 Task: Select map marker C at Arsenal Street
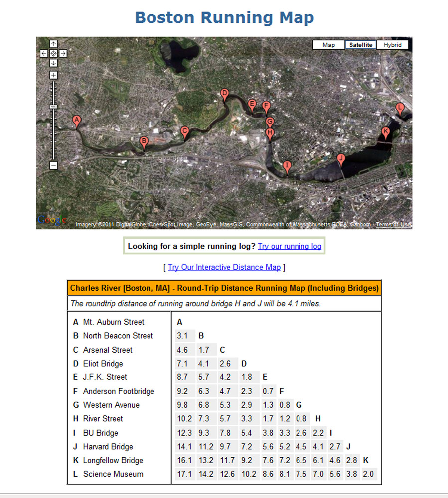point(184,131)
